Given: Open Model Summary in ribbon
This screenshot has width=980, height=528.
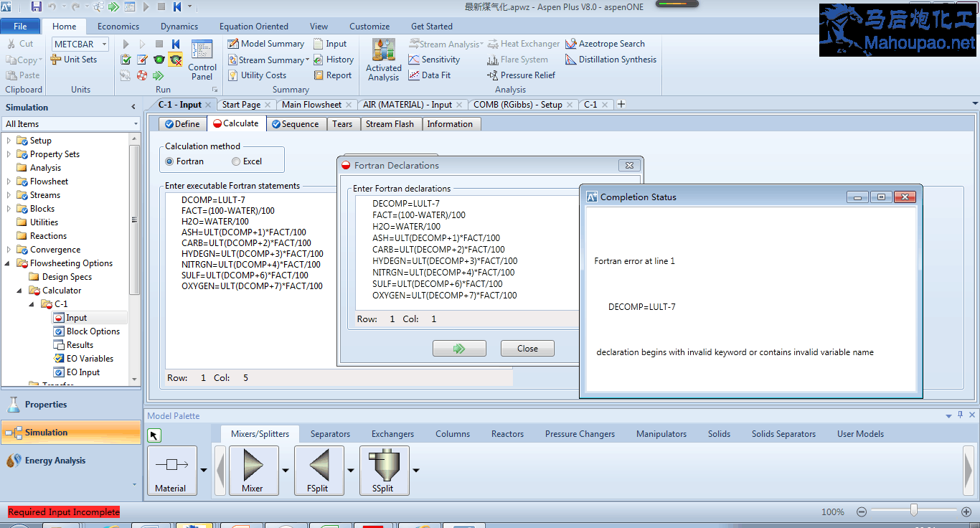Looking at the screenshot, I should (266, 44).
